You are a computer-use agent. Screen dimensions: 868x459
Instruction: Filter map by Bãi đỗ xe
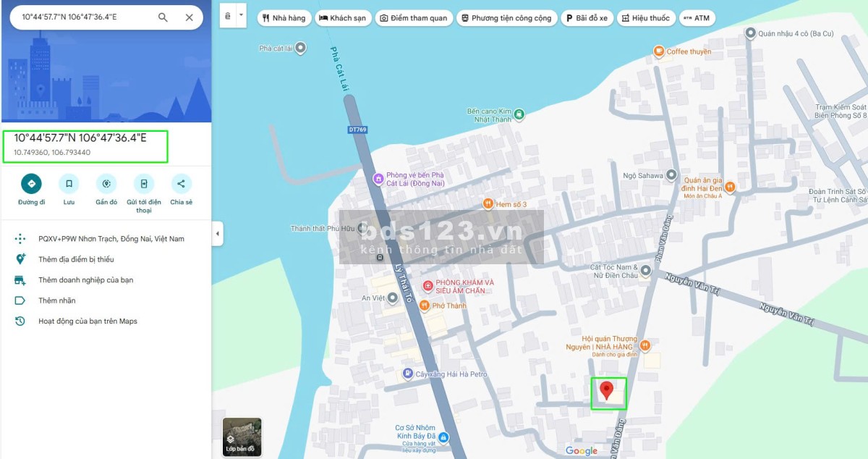[587, 18]
